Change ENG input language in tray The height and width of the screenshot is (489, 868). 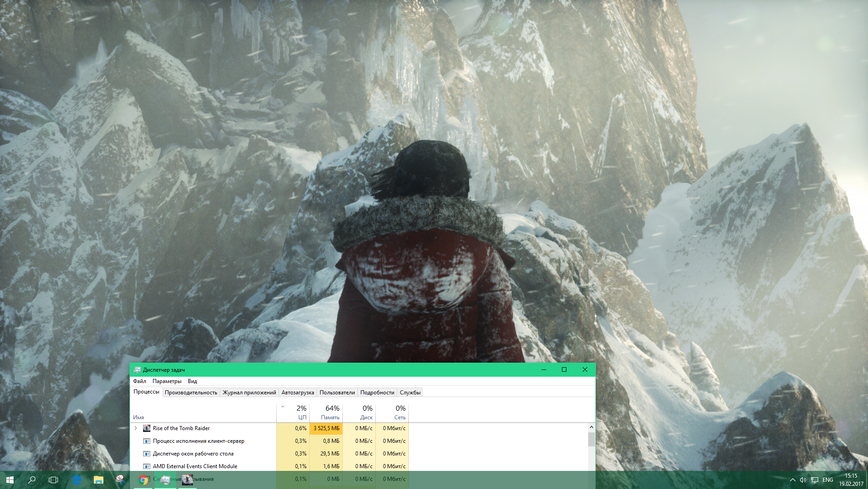(x=828, y=480)
